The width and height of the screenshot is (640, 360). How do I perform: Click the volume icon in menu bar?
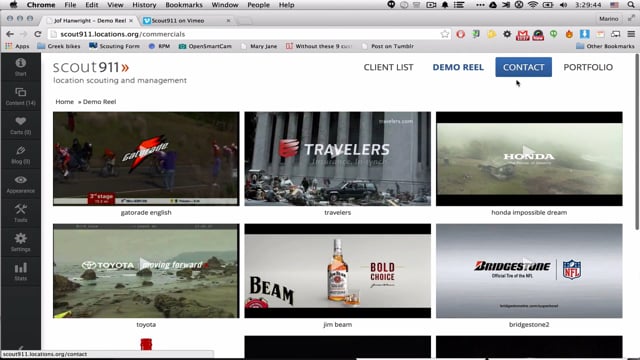click(x=564, y=5)
